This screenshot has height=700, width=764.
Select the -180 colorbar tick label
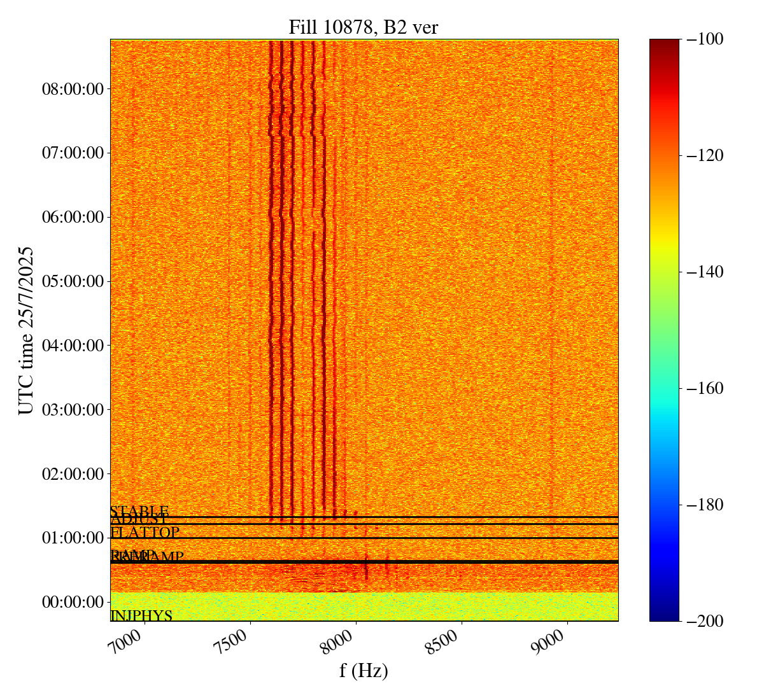705,505
